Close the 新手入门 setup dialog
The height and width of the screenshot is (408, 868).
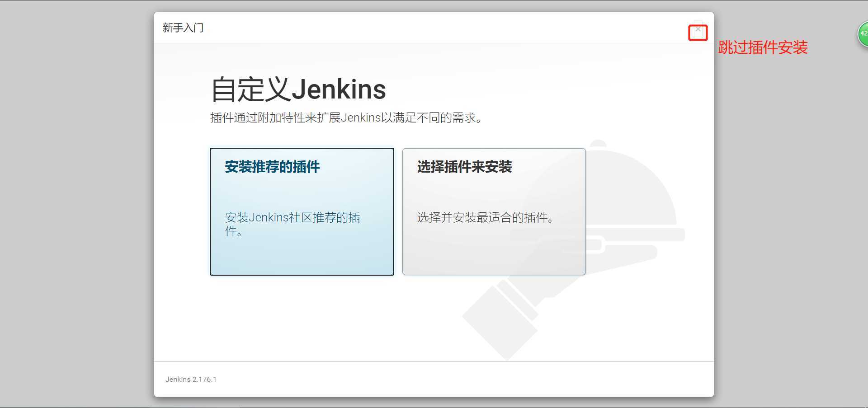pos(698,29)
